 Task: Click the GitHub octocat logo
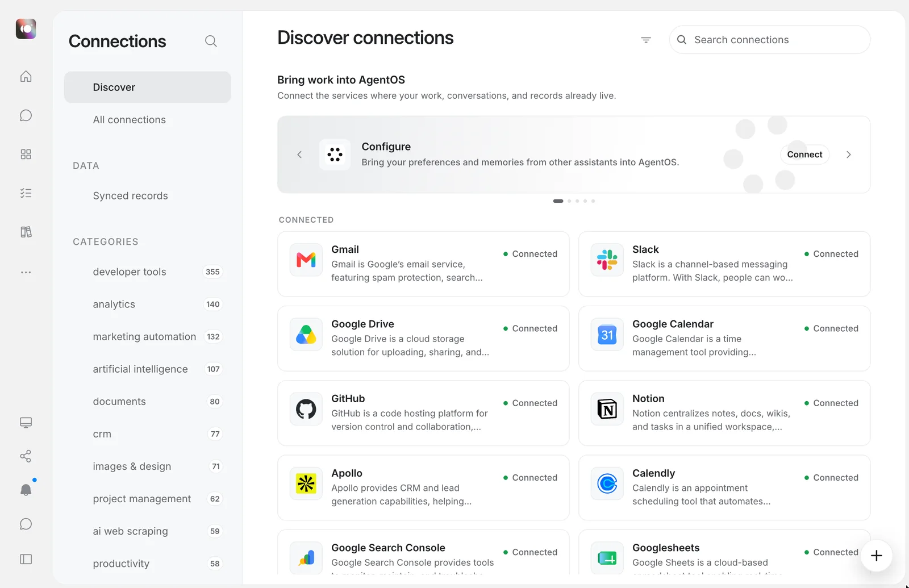coord(306,409)
